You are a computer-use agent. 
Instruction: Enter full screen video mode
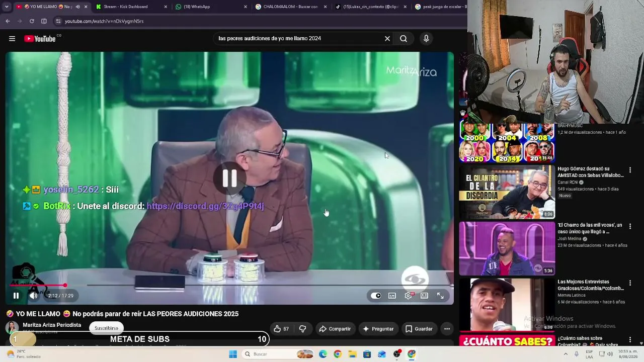tap(440, 296)
